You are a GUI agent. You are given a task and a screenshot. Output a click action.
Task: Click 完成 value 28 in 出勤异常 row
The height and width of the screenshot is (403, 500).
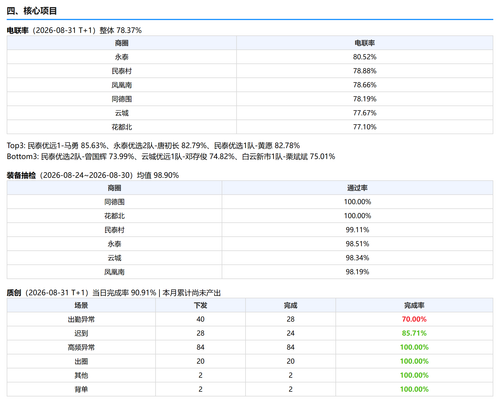click(x=290, y=319)
